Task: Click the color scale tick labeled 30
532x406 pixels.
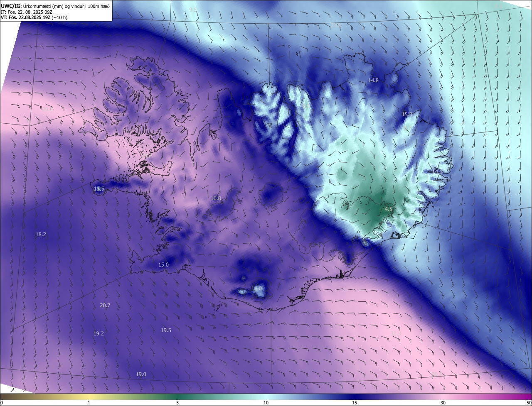Action: click(x=443, y=403)
